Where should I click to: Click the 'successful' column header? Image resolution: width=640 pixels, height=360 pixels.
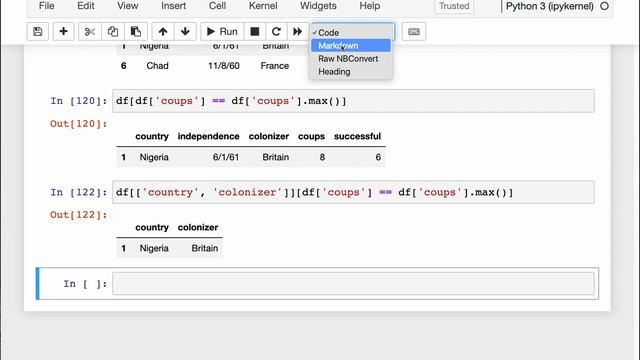pyautogui.click(x=358, y=136)
